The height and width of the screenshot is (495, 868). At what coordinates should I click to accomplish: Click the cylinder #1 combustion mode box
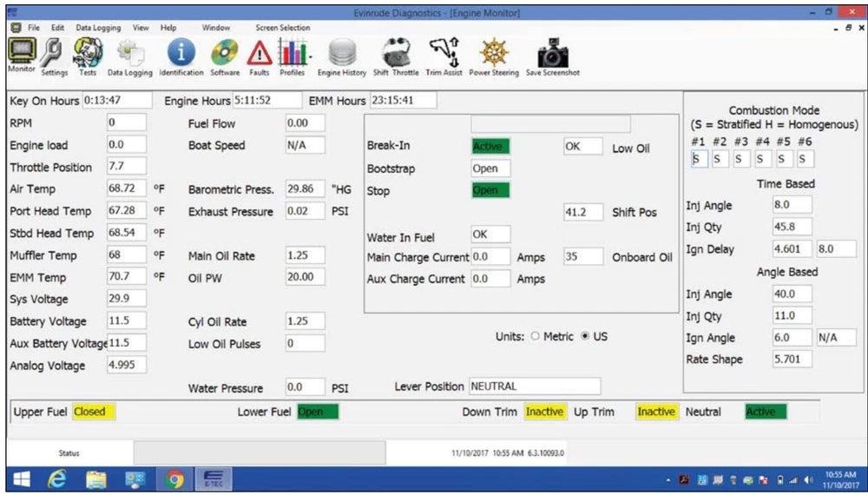click(700, 159)
